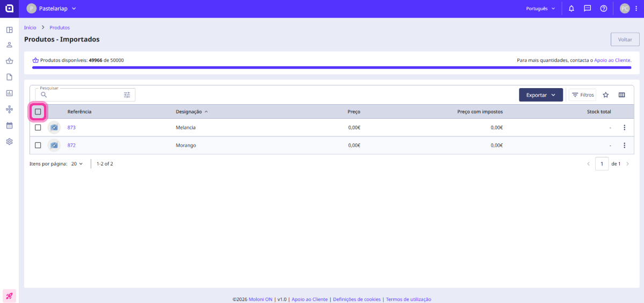Open the reports chart sidebar icon
This screenshot has width=644, height=303.
9,93
